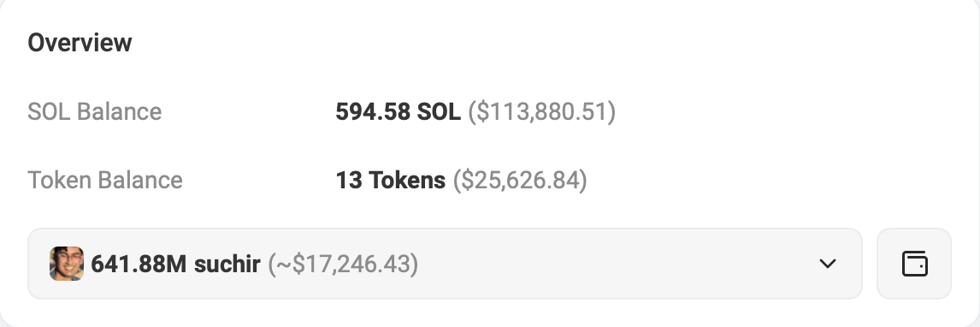Click the SOL Balance label
This screenshot has height=327, width=980.
tap(94, 111)
